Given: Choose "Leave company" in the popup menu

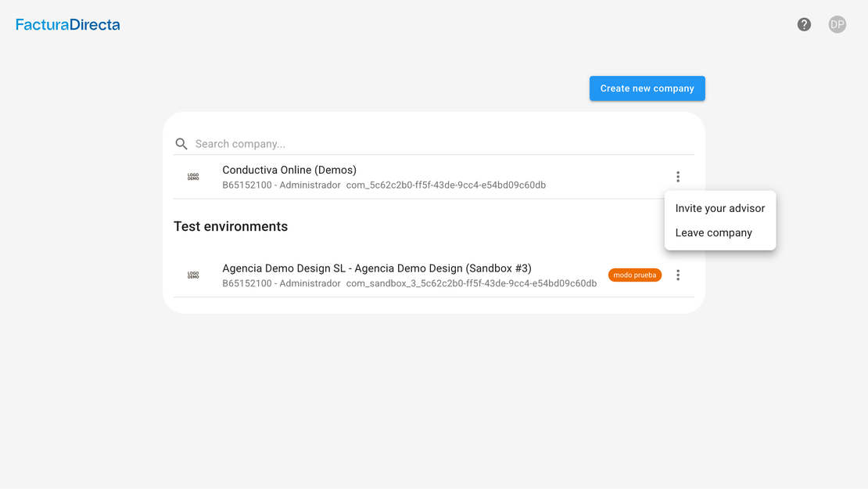Looking at the screenshot, I should [713, 232].
